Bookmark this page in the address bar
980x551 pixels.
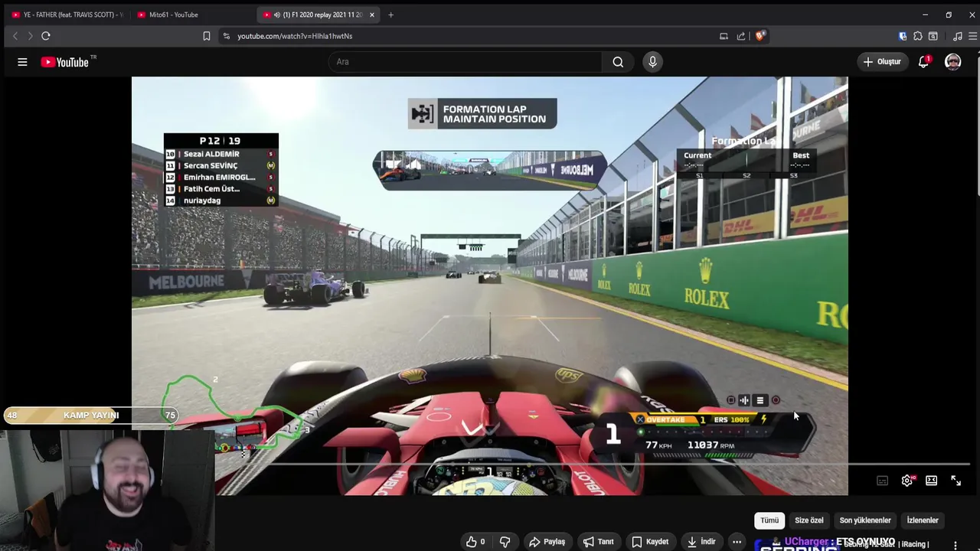[x=207, y=36]
